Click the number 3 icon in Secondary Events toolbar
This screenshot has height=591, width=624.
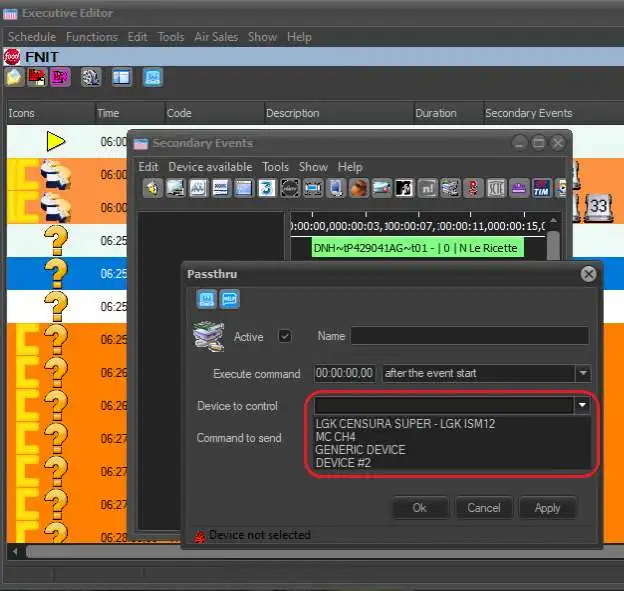click(x=266, y=187)
